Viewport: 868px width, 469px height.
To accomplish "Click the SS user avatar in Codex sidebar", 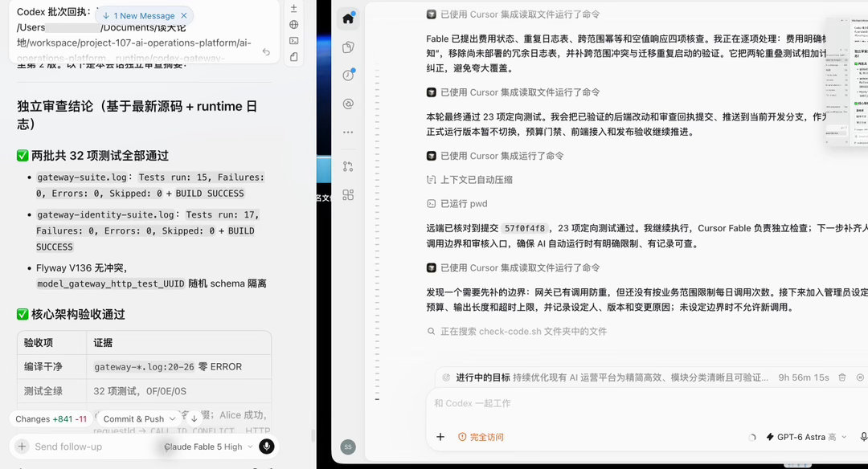I will coord(348,447).
